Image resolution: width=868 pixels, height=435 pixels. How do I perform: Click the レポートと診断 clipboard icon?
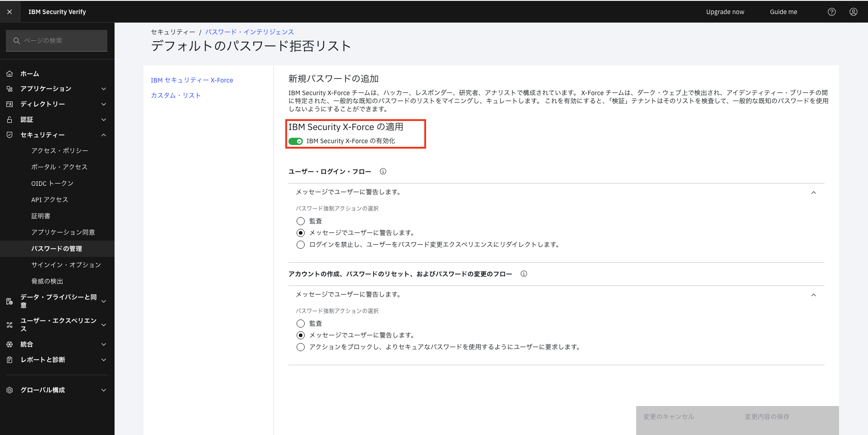click(x=10, y=360)
